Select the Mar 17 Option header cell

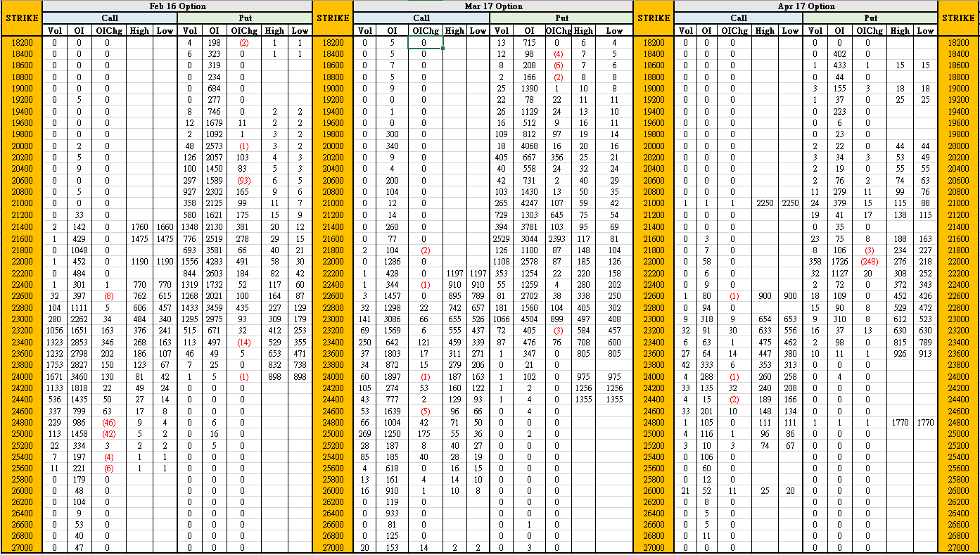(x=493, y=6)
